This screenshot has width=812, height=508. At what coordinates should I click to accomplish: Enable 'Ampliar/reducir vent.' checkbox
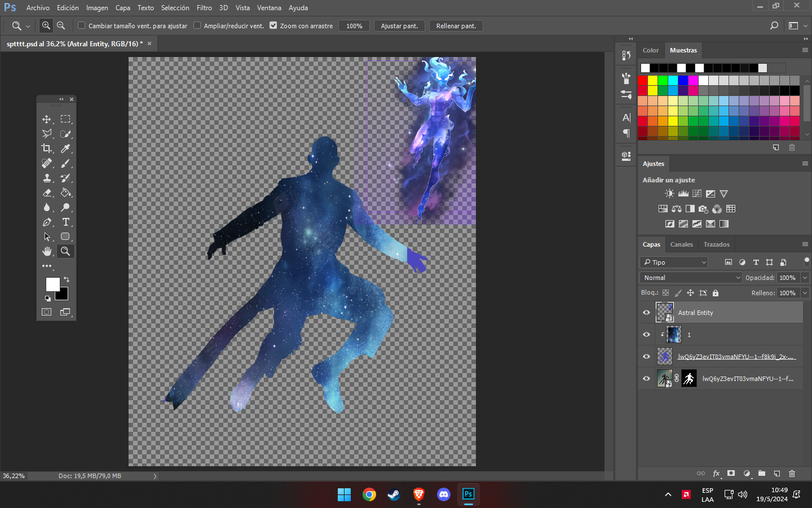coord(197,25)
